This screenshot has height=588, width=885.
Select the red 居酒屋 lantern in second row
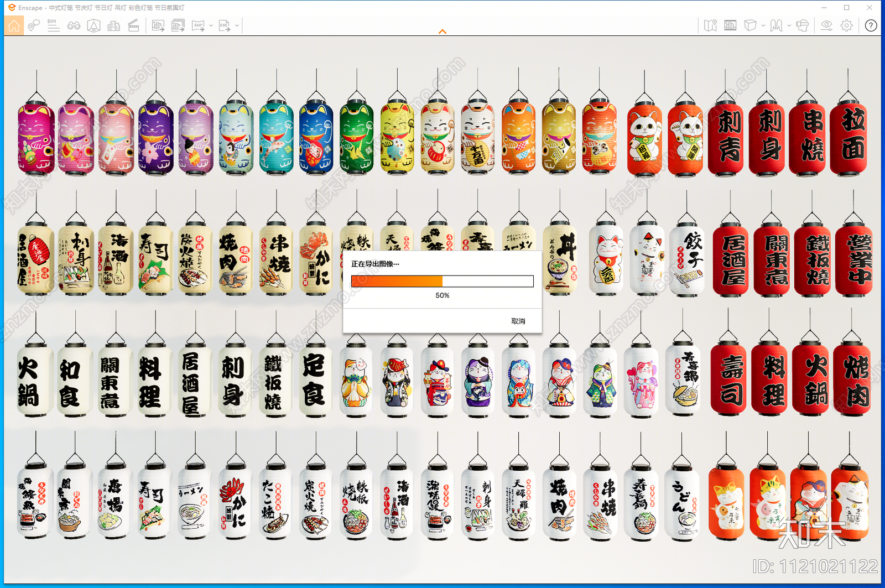[x=731, y=260]
